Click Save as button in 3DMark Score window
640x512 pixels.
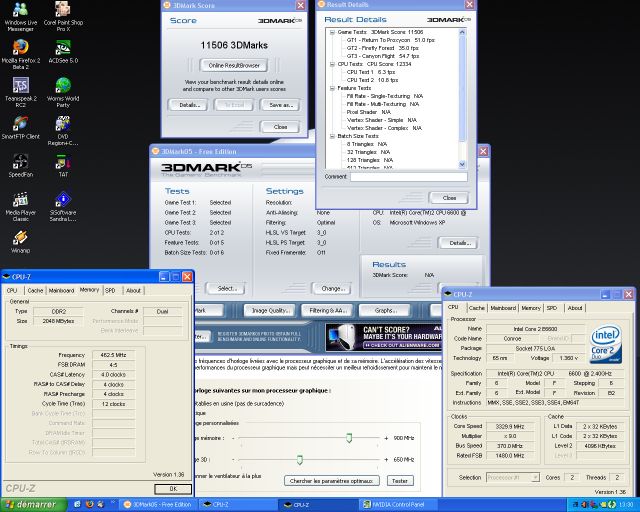pos(281,105)
